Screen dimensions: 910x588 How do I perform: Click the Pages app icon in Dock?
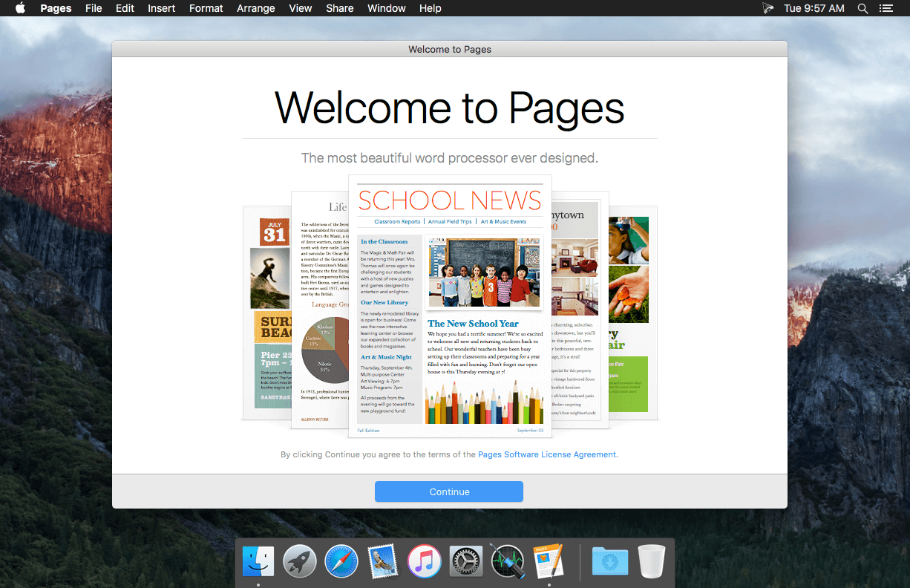549,561
